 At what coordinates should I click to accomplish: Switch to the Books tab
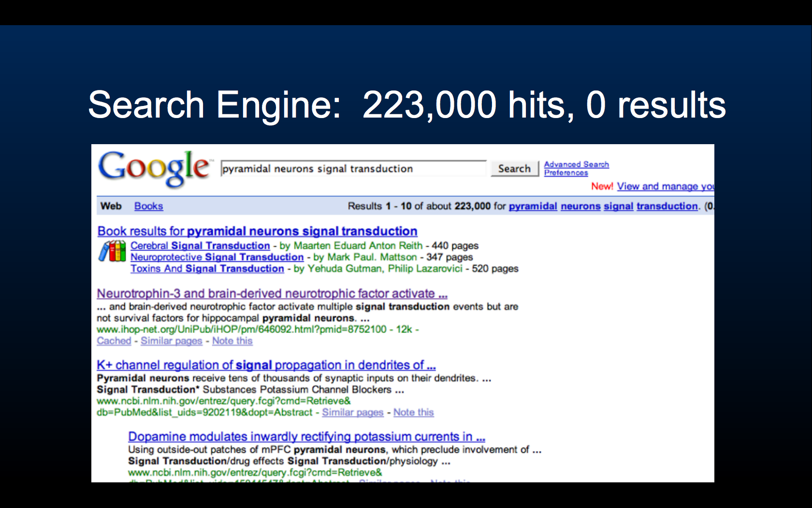[x=148, y=206]
